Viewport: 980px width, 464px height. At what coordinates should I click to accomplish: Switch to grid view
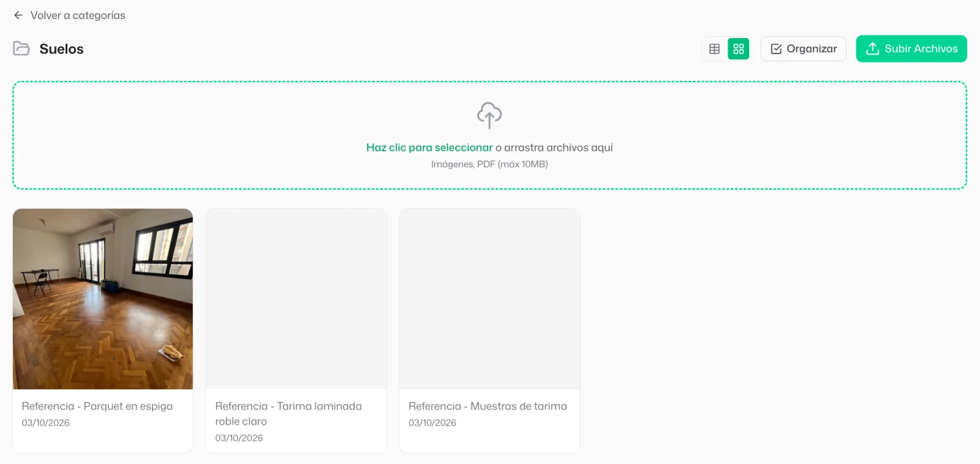click(739, 49)
